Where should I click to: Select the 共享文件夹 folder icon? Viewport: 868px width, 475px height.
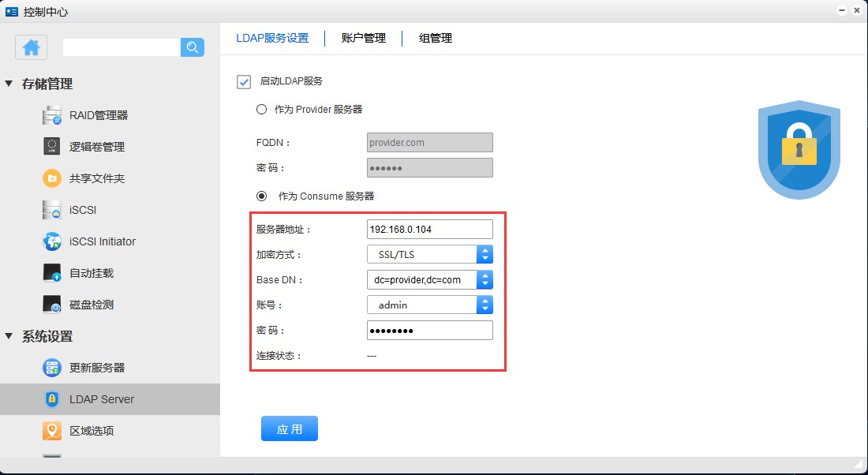click(52, 178)
